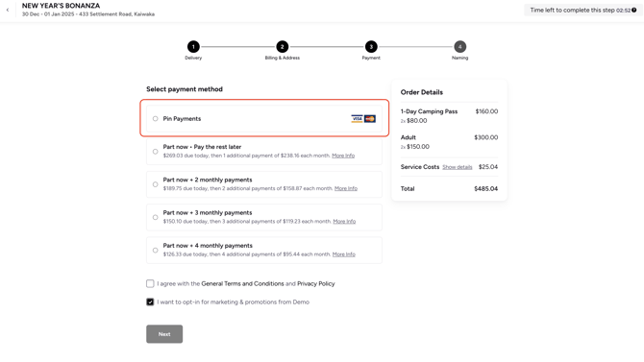The width and height of the screenshot is (644, 362).
Task: Open More Info for pay-the-rest-later plan
Action: [343, 156]
